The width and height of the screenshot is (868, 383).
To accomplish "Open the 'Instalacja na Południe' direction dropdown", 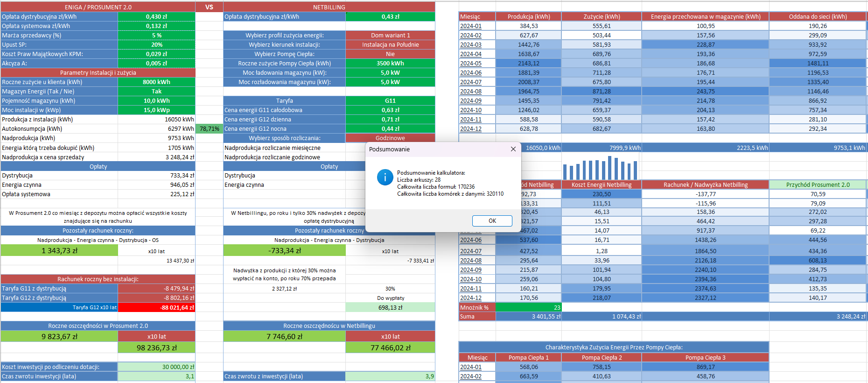I will point(390,45).
